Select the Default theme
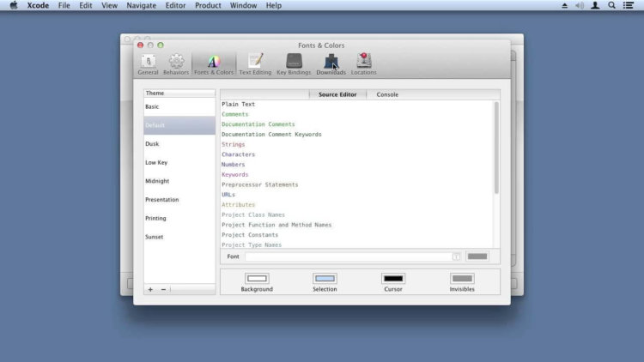The height and width of the screenshot is (362, 644). 179,125
